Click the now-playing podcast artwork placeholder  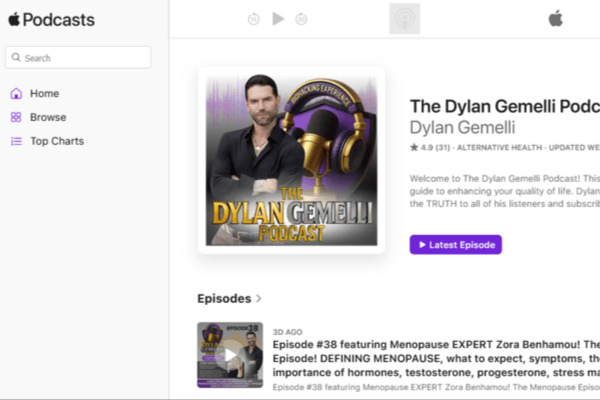coord(404,19)
